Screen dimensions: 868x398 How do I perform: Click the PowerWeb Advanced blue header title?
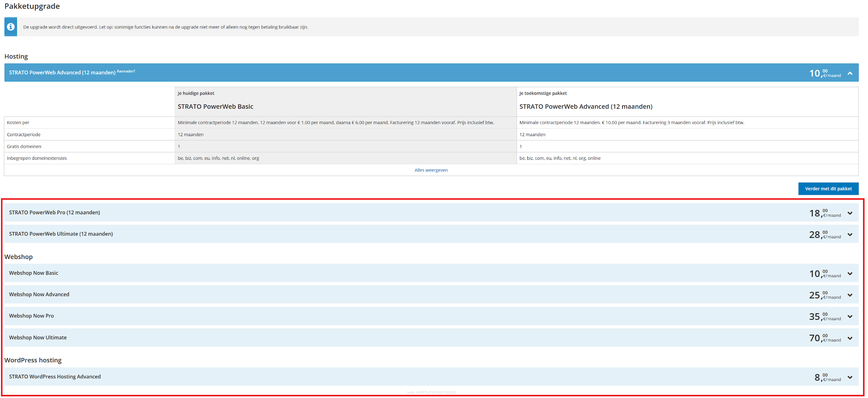click(x=62, y=73)
